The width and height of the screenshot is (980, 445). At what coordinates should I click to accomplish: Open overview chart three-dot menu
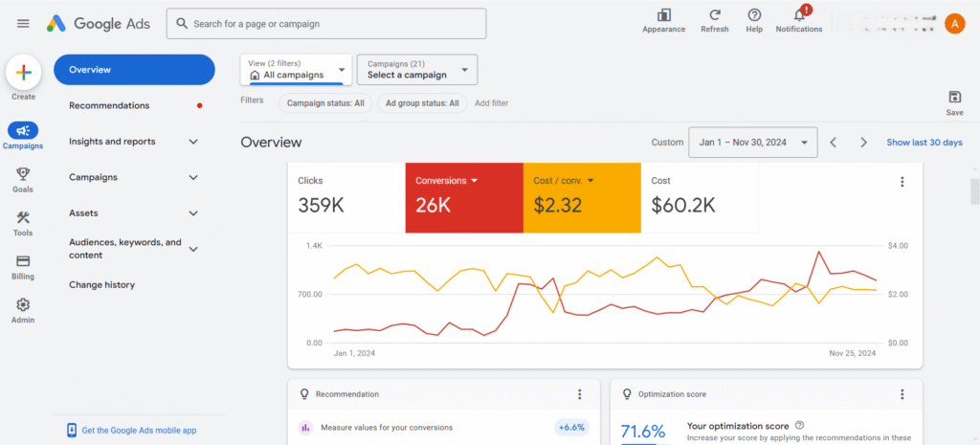(902, 182)
